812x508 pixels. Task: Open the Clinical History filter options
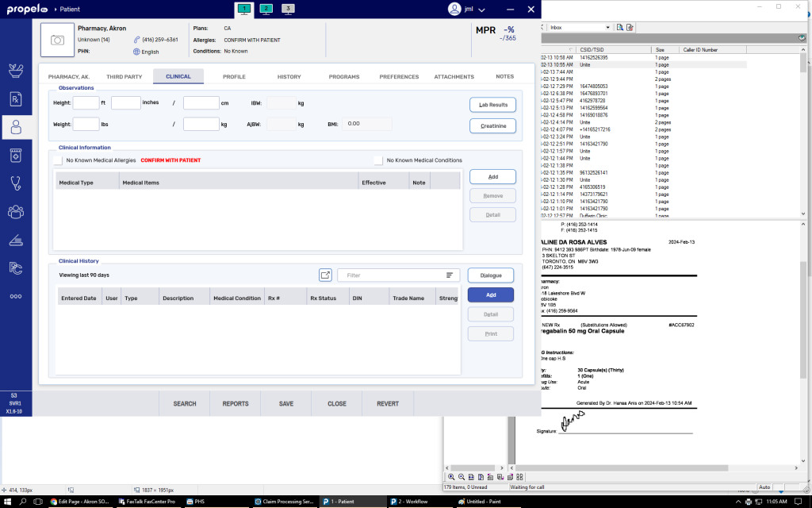click(x=450, y=275)
